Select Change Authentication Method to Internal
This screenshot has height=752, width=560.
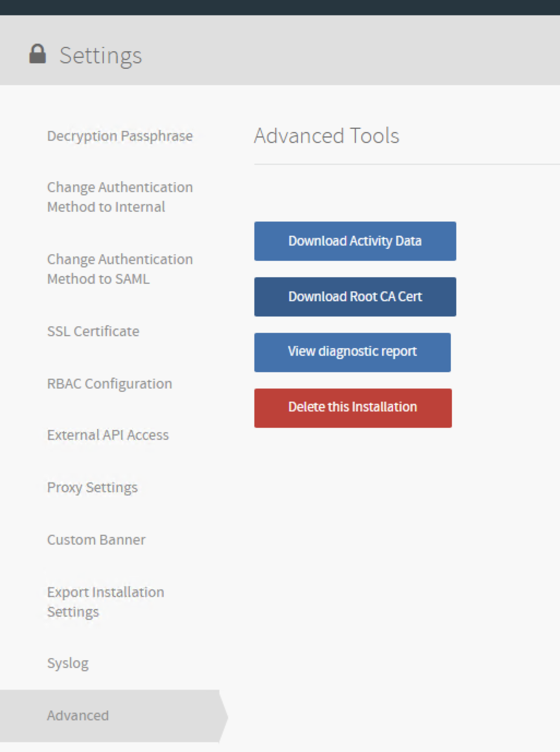click(x=120, y=197)
